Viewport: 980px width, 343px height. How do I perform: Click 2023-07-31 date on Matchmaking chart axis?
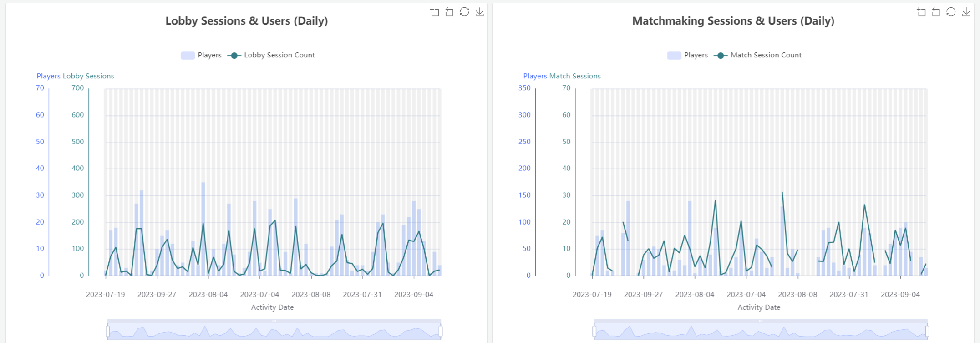849,295
